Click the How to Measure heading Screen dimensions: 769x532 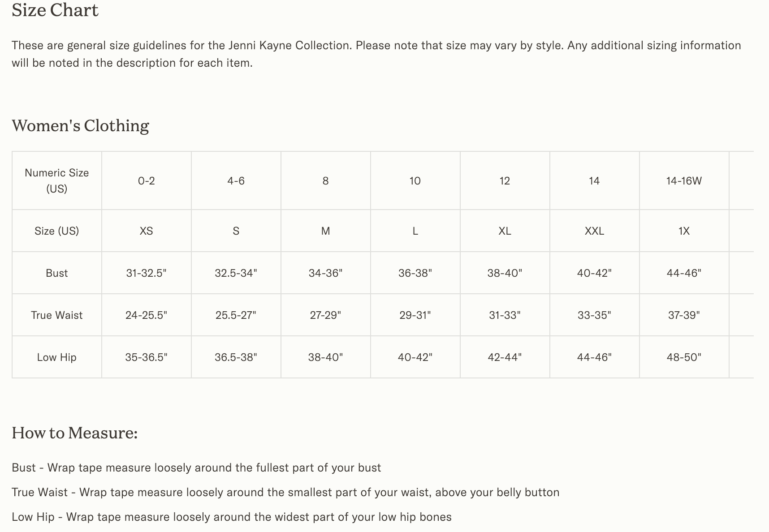(74, 433)
